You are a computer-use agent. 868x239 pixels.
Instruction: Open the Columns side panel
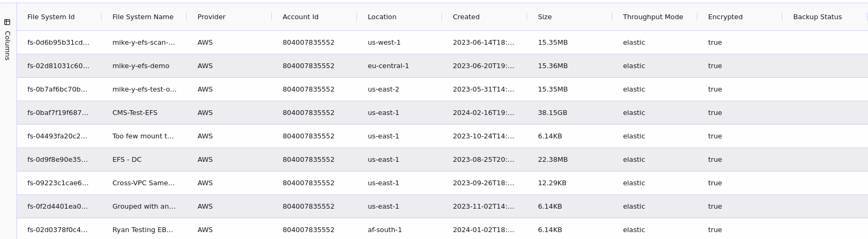tap(7, 45)
